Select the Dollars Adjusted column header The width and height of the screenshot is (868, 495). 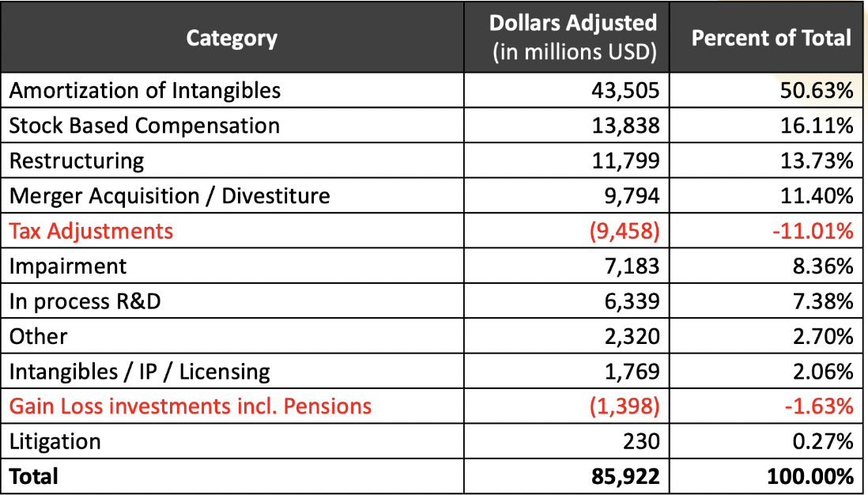[x=573, y=38]
